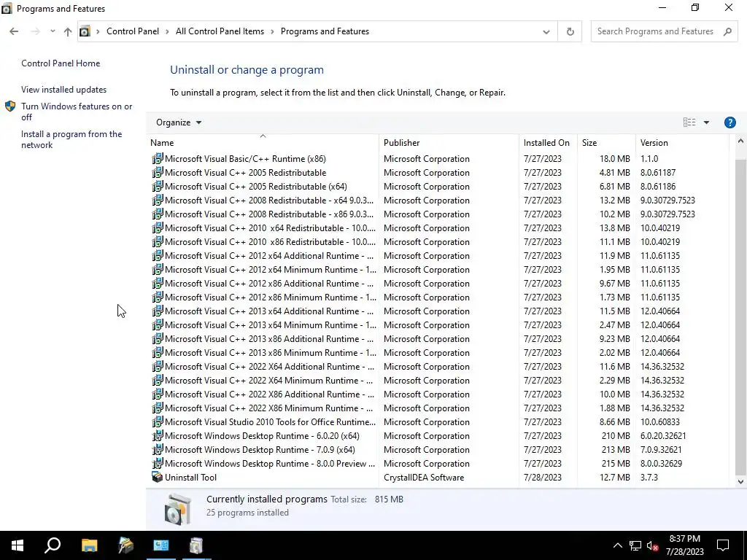Image resolution: width=747 pixels, height=560 pixels.
Task: Click the Visual Basic/C++ Runtime (x86) icon
Action: [158, 158]
